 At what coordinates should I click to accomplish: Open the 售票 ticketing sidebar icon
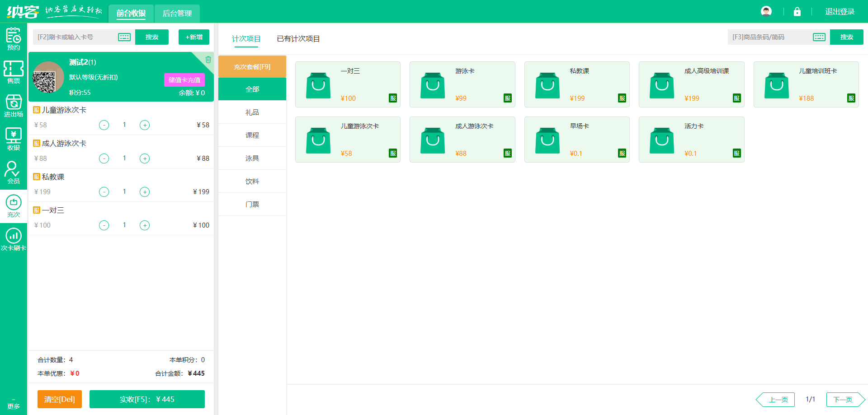(x=14, y=72)
